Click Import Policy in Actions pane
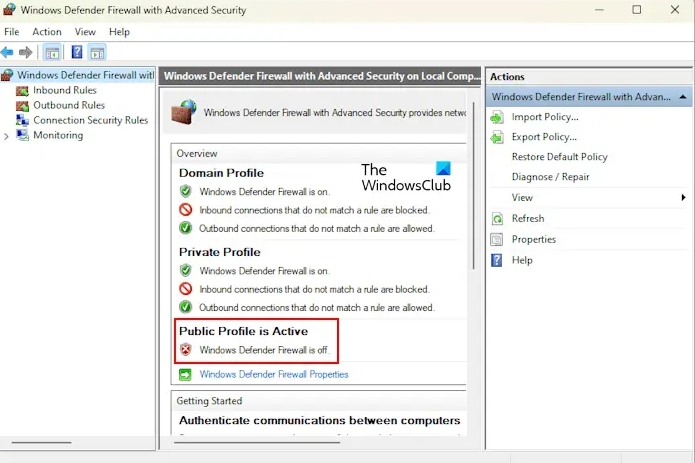The width and height of the screenshot is (695, 463). click(545, 117)
